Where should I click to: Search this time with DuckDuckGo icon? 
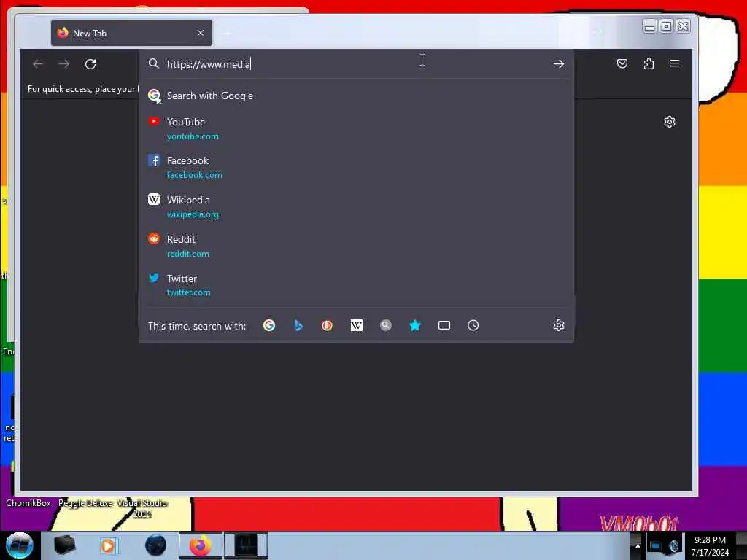pyautogui.click(x=328, y=325)
